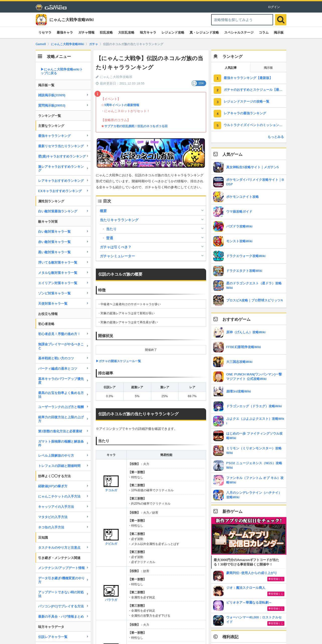Click the ドラゴンエッグ game icon
This screenshot has height=644, width=322.
click(218, 406)
